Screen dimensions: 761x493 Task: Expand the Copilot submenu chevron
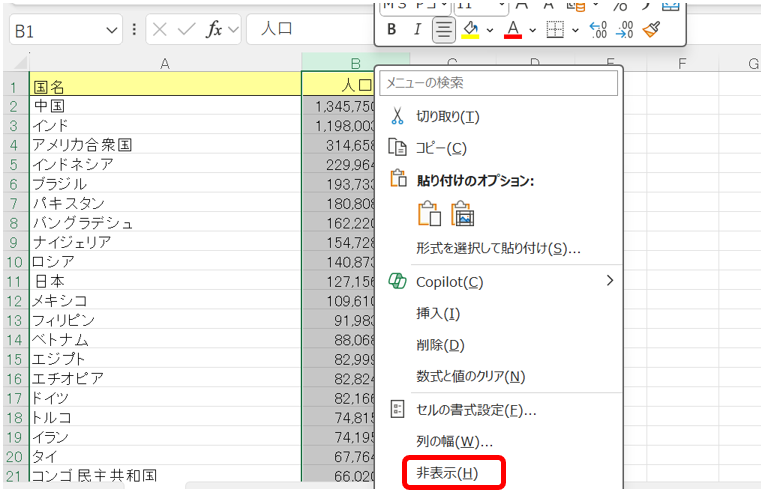click(x=610, y=280)
